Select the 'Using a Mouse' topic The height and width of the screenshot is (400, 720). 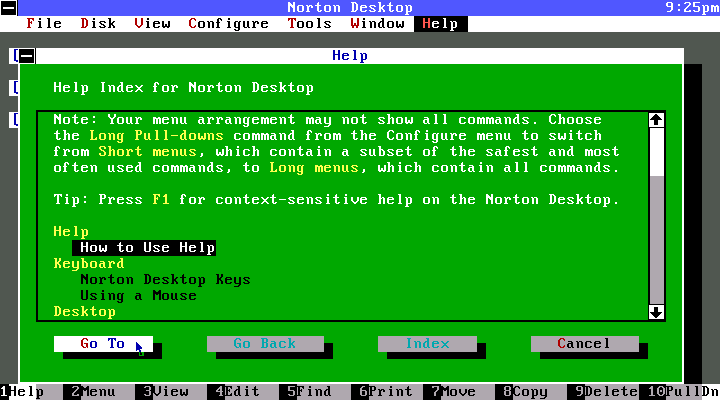[x=138, y=296]
